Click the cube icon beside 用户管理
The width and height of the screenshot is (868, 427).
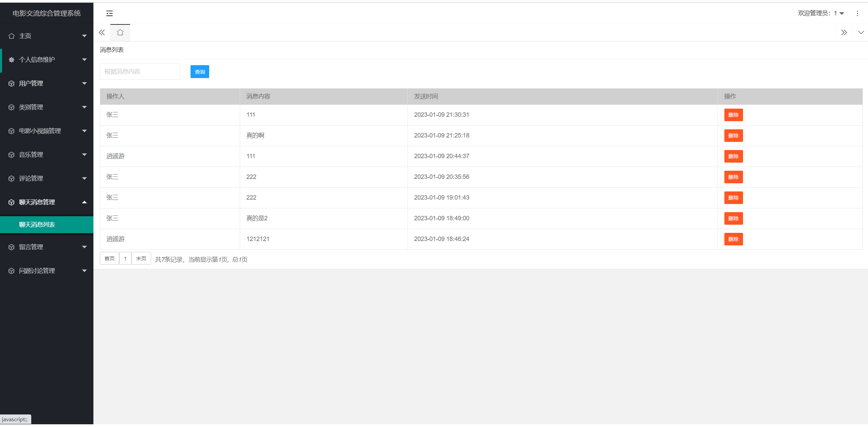[x=12, y=83]
